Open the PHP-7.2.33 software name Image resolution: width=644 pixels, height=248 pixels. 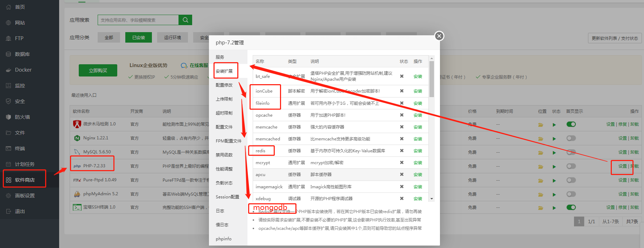pyautogui.click(x=94, y=166)
